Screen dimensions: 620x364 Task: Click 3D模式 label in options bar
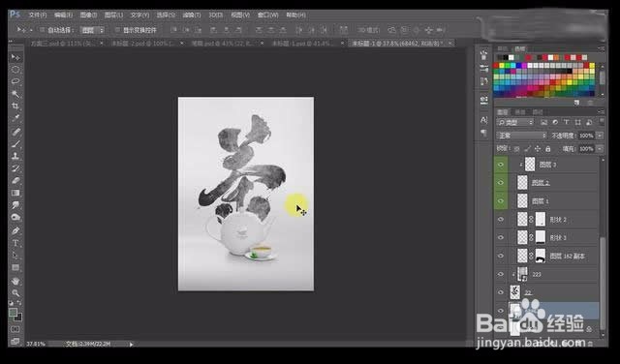click(x=368, y=30)
